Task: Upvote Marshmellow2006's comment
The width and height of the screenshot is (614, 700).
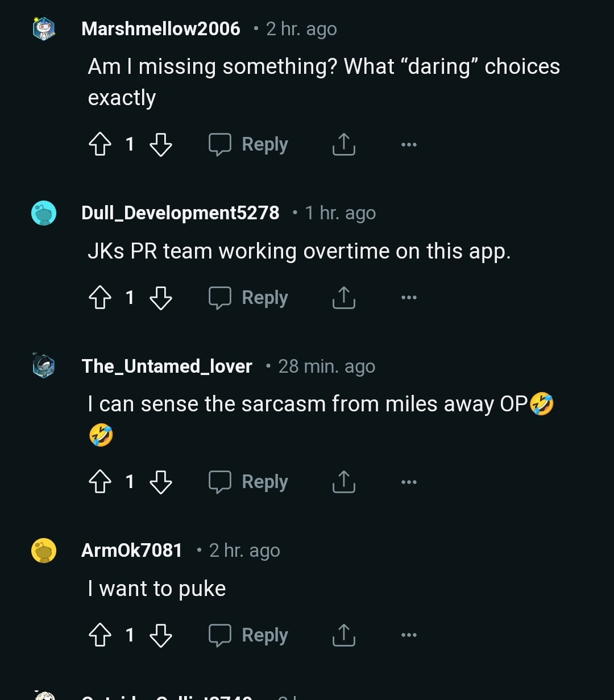Action: coord(100,144)
